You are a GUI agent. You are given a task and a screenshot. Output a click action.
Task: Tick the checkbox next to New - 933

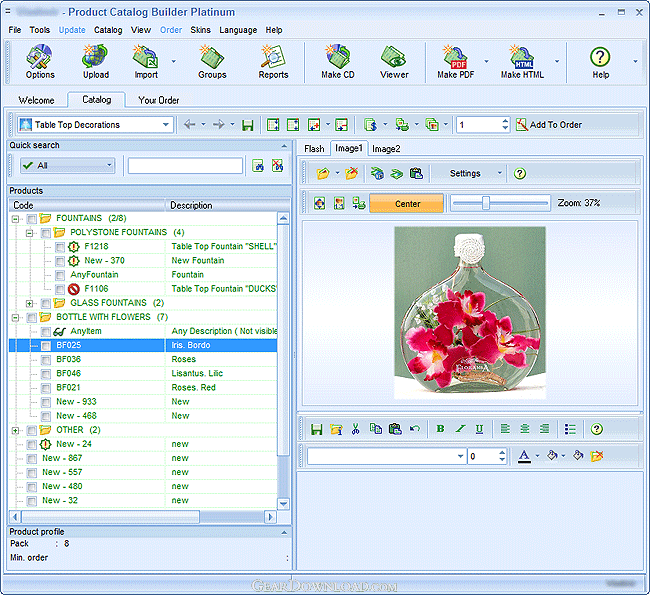tap(46, 402)
